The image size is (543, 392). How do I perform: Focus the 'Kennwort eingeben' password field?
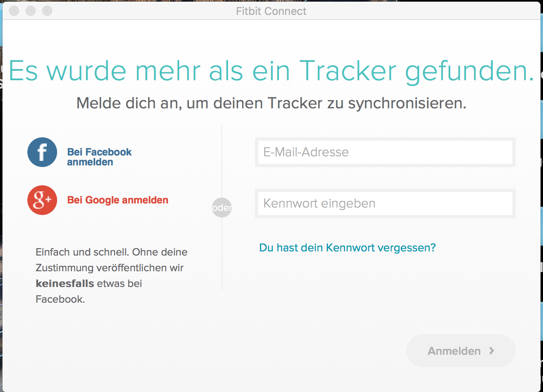pyautogui.click(x=385, y=203)
